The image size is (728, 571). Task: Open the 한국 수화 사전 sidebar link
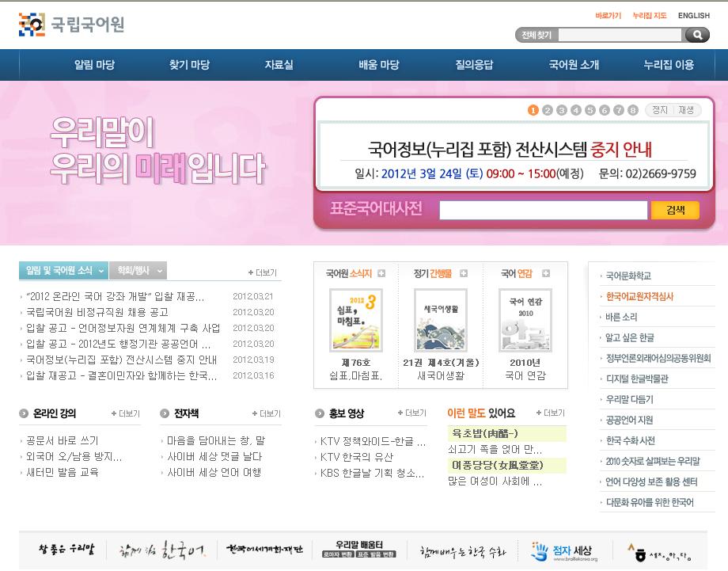pos(630,440)
